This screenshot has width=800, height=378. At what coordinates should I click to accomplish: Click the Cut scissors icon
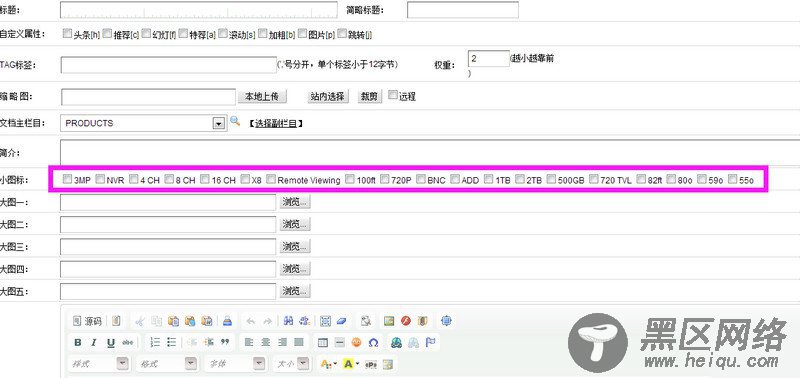click(140, 321)
